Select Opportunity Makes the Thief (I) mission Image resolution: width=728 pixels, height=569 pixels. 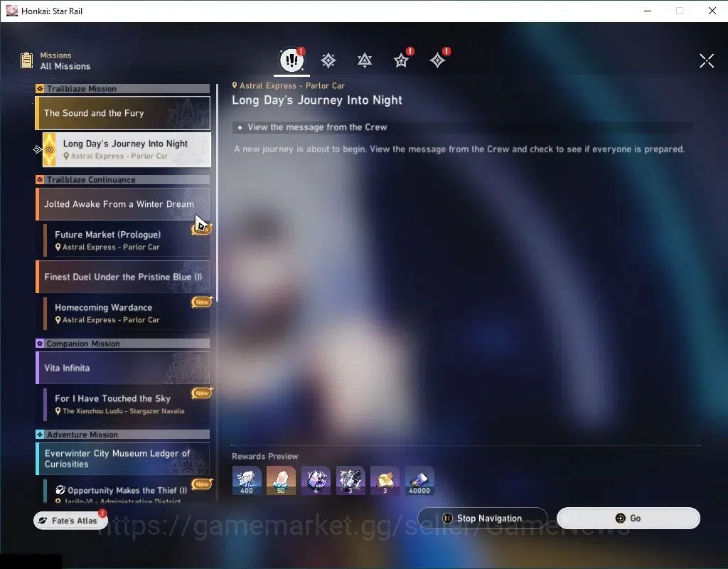(x=127, y=491)
